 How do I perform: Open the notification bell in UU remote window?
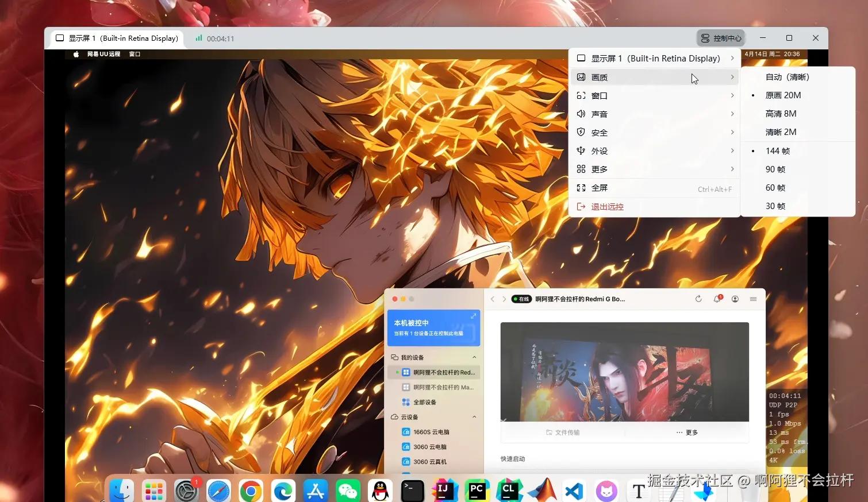[717, 299]
